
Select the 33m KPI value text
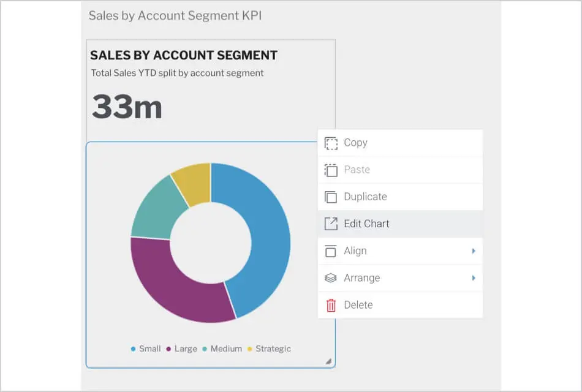click(127, 107)
